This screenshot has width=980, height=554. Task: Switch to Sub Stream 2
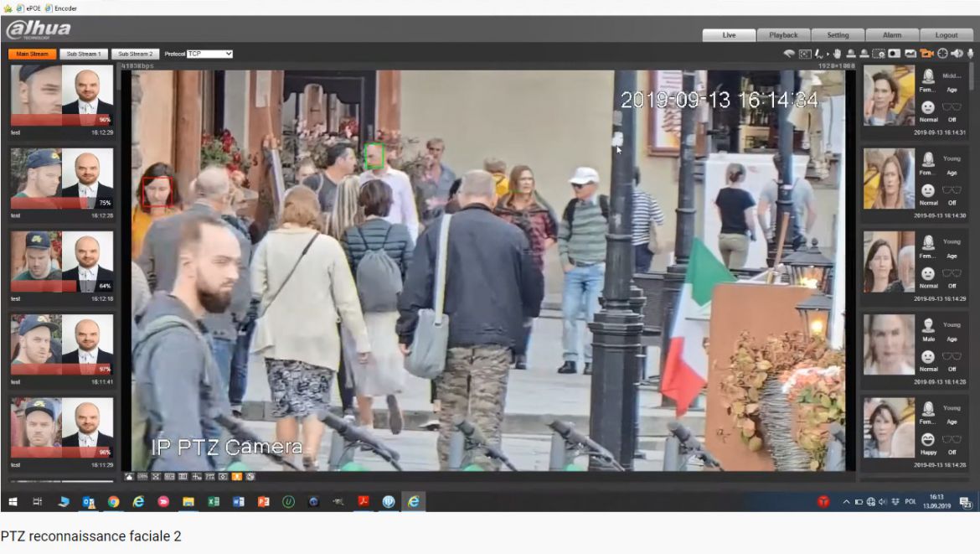(x=135, y=54)
